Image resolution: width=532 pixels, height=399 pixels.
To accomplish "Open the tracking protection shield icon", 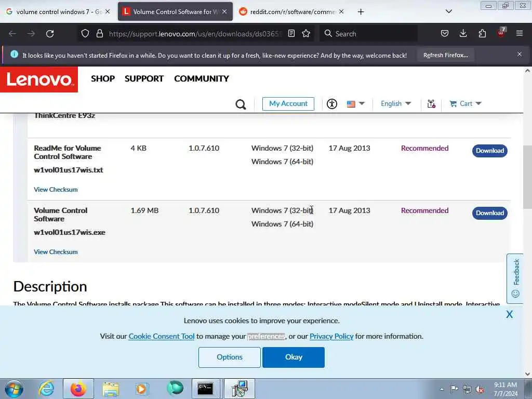I will [85, 34].
